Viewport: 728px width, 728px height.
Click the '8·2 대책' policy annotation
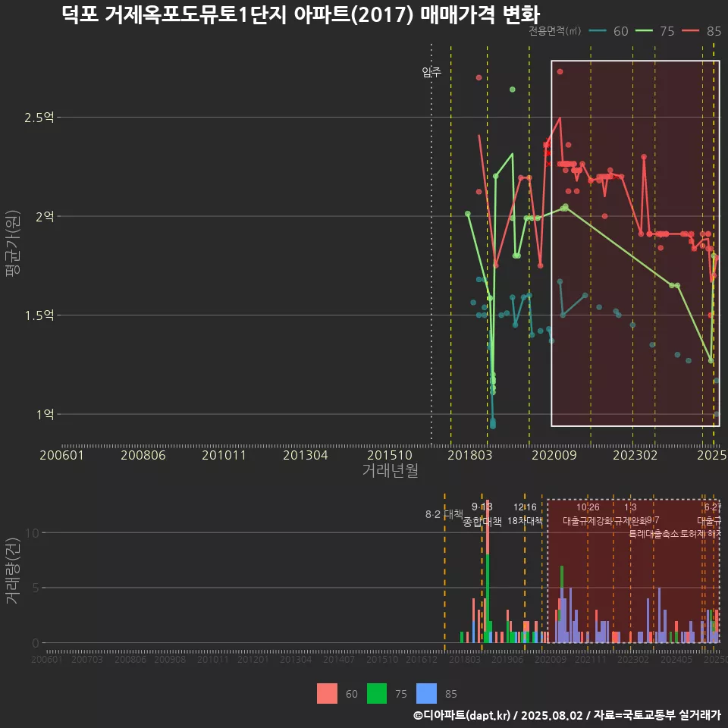coord(444,514)
